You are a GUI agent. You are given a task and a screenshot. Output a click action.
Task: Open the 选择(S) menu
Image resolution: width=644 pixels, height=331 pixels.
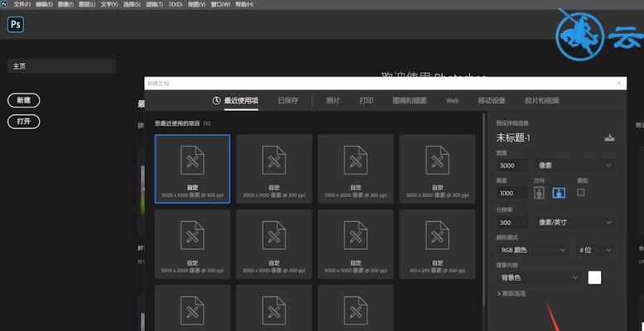[132, 4]
